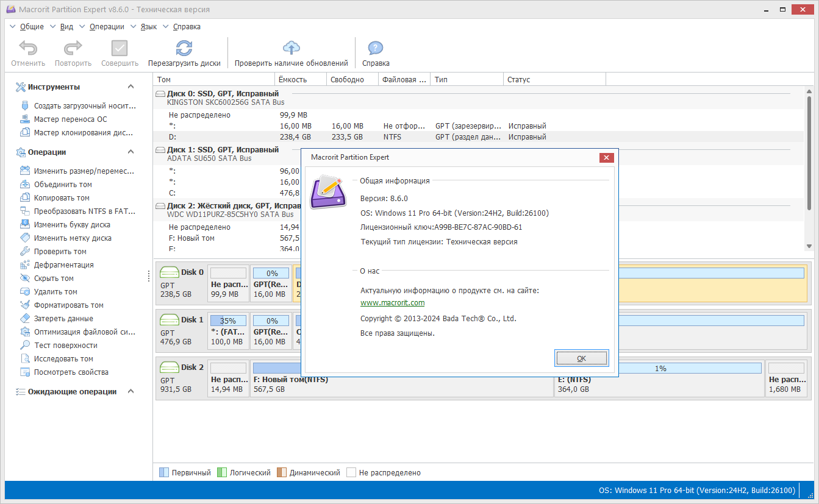Collapse the Ожидающие операции section

tap(131, 392)
